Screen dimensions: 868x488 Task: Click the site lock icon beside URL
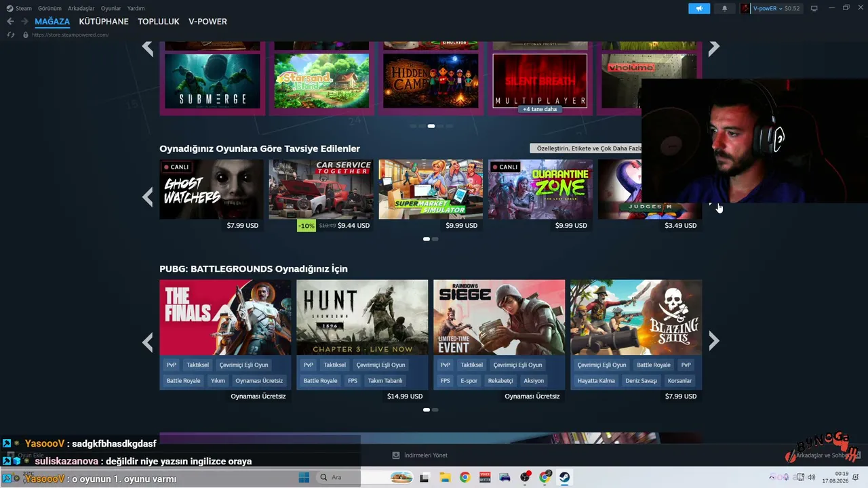coord(26,35)
